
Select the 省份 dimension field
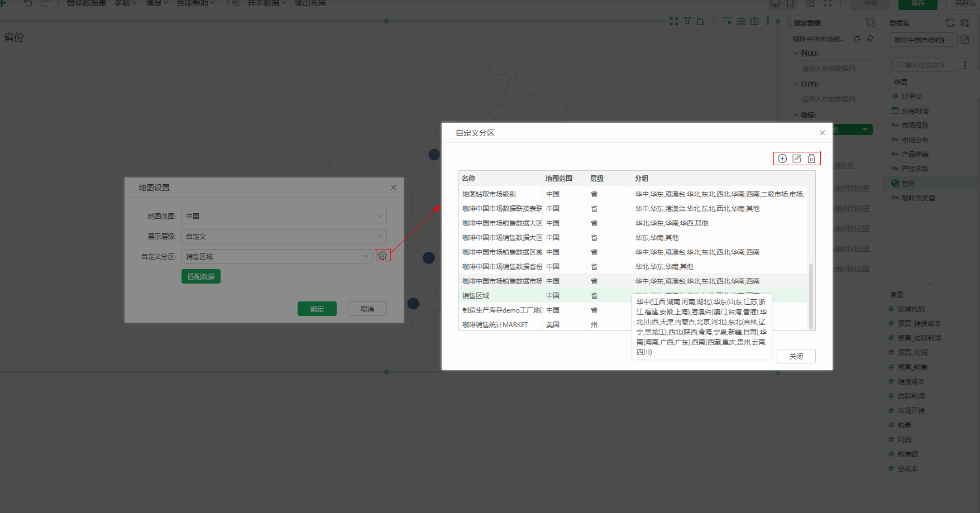[x=908, y=183]
